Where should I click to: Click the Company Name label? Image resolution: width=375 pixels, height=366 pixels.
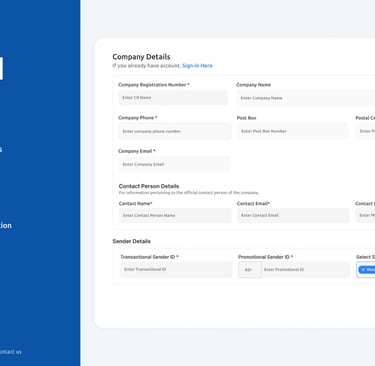coord(253,85)
